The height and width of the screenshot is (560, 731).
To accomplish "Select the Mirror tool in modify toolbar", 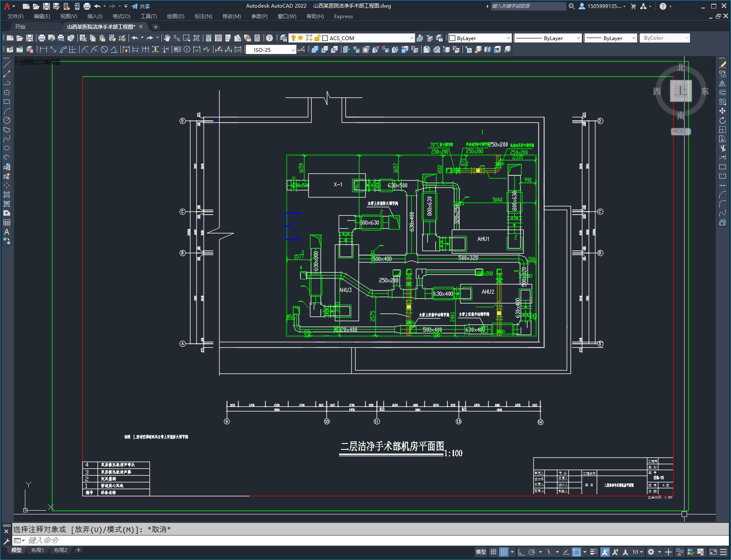I will (723, 83).
